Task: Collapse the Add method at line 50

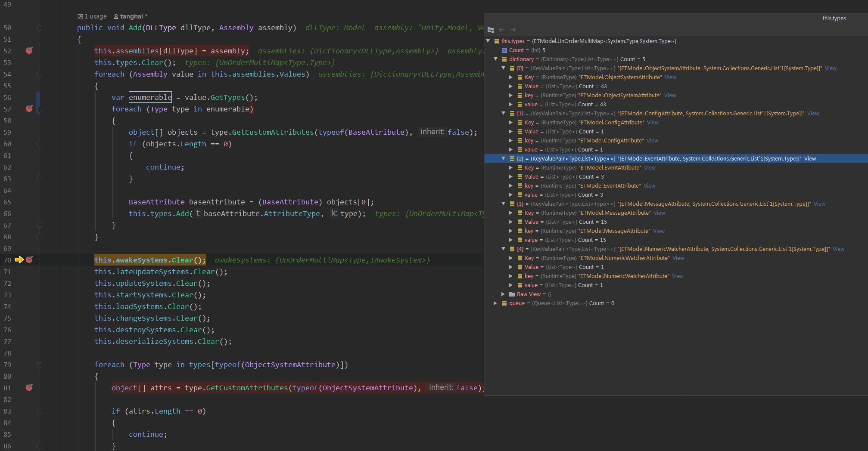Action: point(40,28)
